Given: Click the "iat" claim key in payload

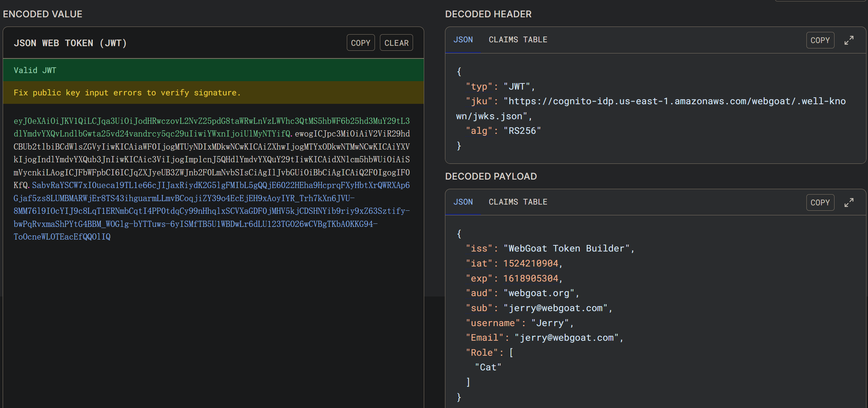Looking at the screenshot, I should [479, 263].
